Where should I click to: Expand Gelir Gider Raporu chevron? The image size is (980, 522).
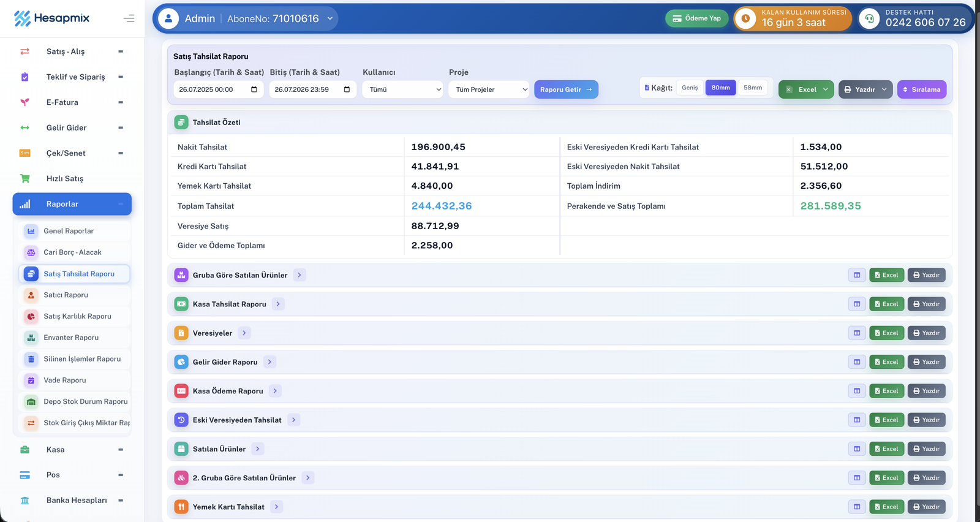269,362
